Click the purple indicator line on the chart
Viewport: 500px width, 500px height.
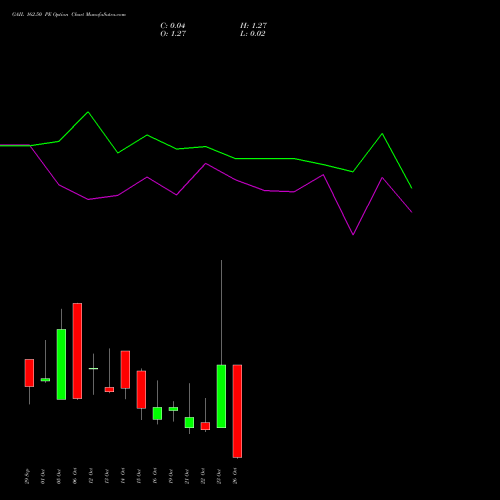tap(206, 164)
